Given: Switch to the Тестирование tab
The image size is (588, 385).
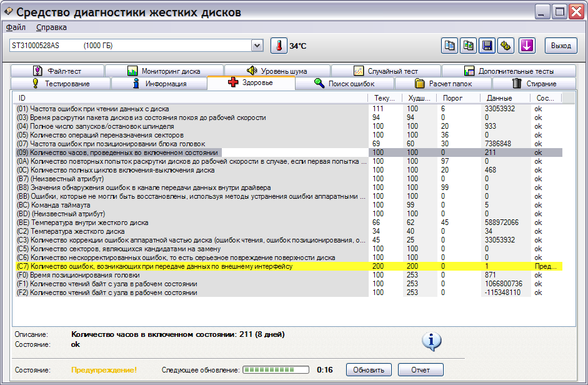Looking at the screenshot, I should tap(61, 84).
